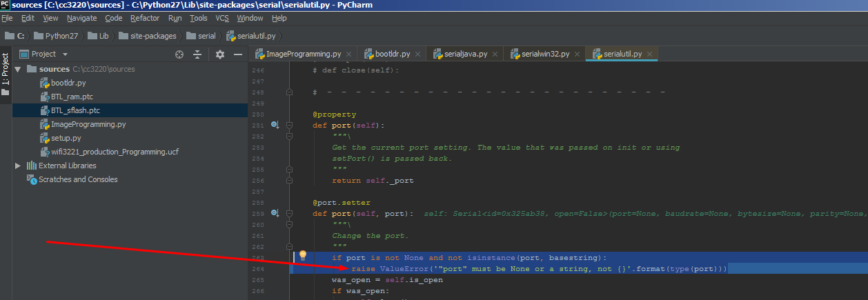Viewport: 868px width, 300px height.
Task: Toggle the 1: Project tool window stripe button
Action: click(5, 74)
